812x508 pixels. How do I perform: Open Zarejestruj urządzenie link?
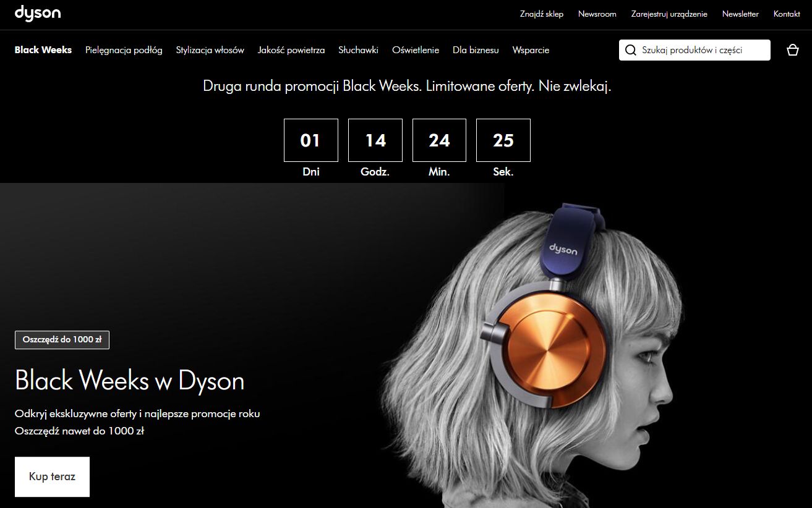(x=669, y=14)
